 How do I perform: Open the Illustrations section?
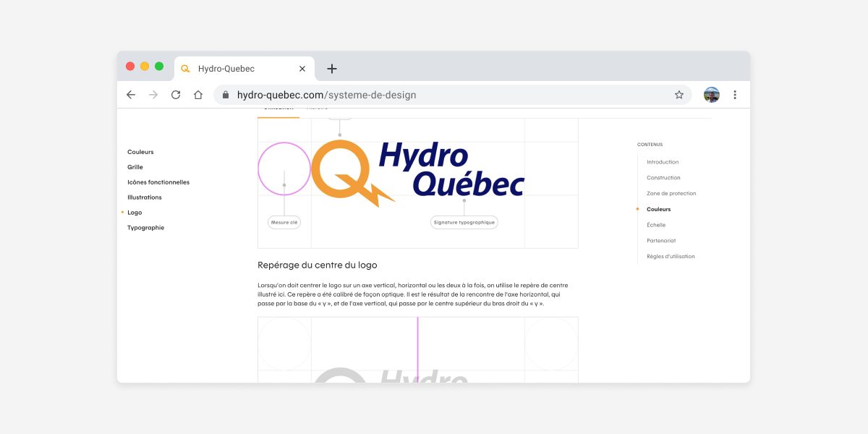pyautogui.click(x=145, y=197)
